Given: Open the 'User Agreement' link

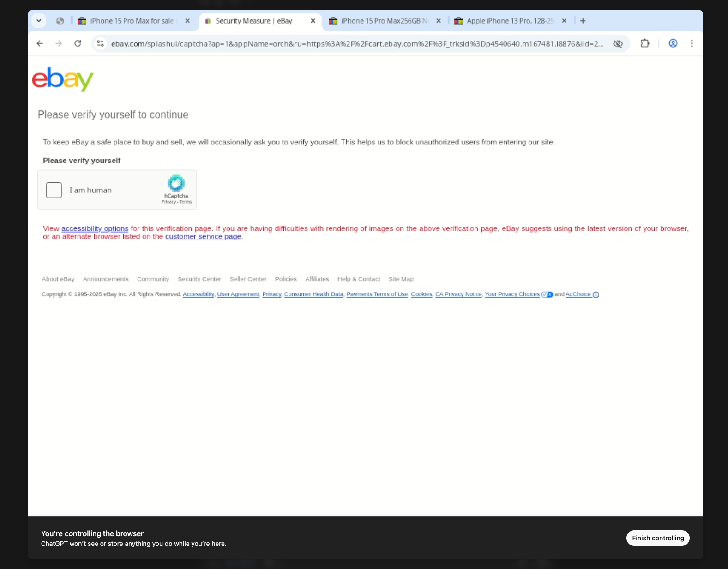Looking at the screenshot, I should (x=238, y=294).
